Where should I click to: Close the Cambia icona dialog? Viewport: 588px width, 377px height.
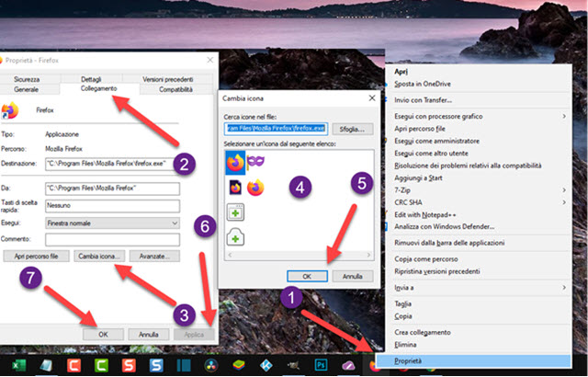point(372,98)
